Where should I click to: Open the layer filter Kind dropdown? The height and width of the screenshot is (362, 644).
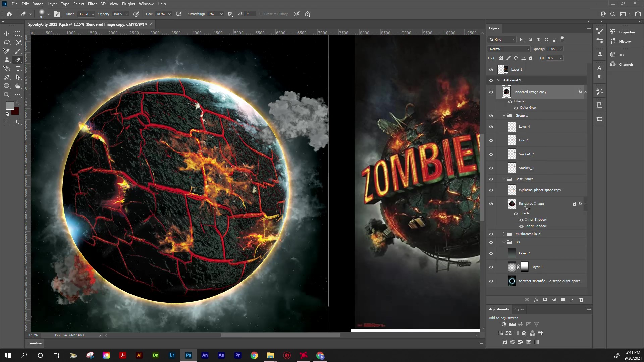tap(502, 40)
